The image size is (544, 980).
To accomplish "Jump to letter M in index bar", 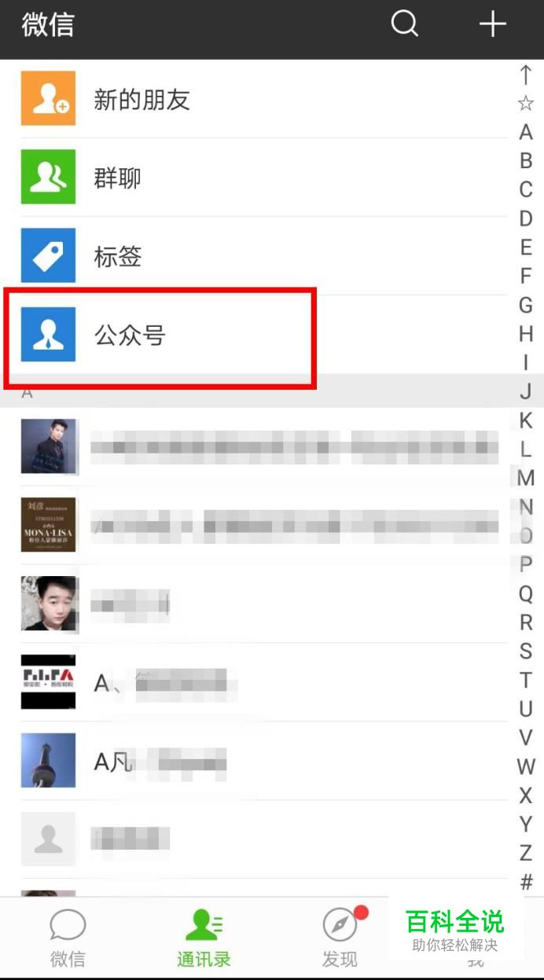I will point(526,477).
